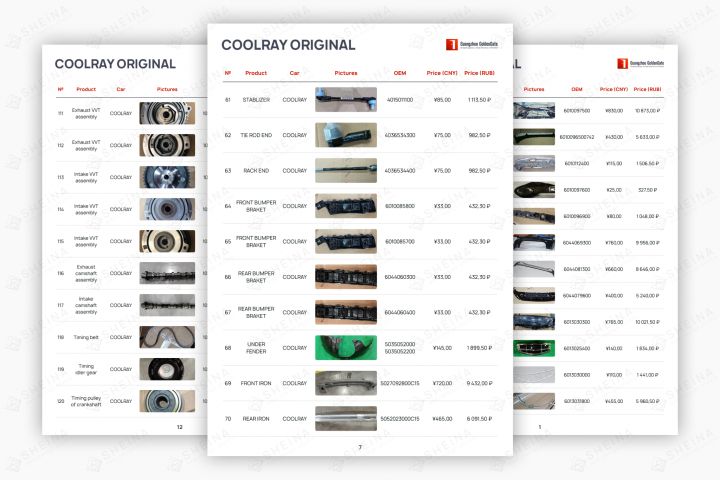The height and width of the screenshot is (480, 720).
Task: Click the GoldenGate logo on the right page
Action: click(641, 63)
